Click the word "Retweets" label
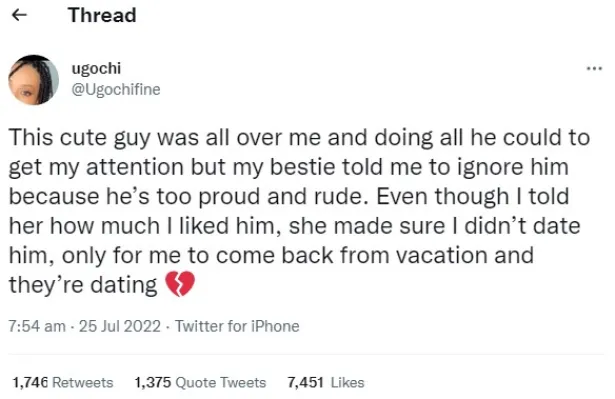615x399 pixels. click(83, 382)
